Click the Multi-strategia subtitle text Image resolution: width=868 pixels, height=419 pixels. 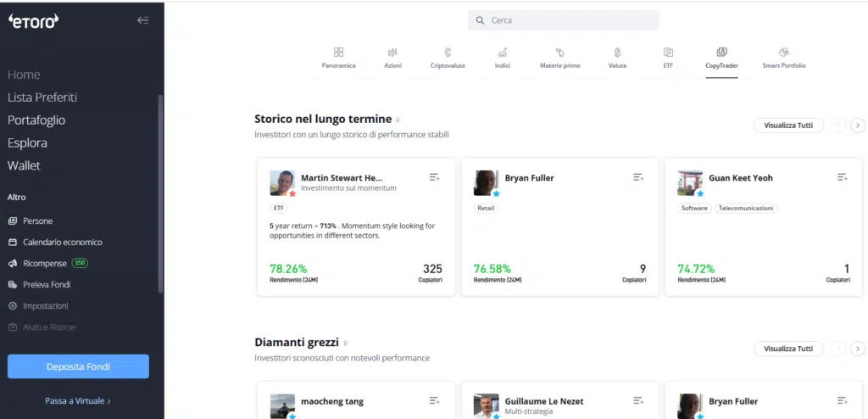pyautogui.click(x=529, y=412)
